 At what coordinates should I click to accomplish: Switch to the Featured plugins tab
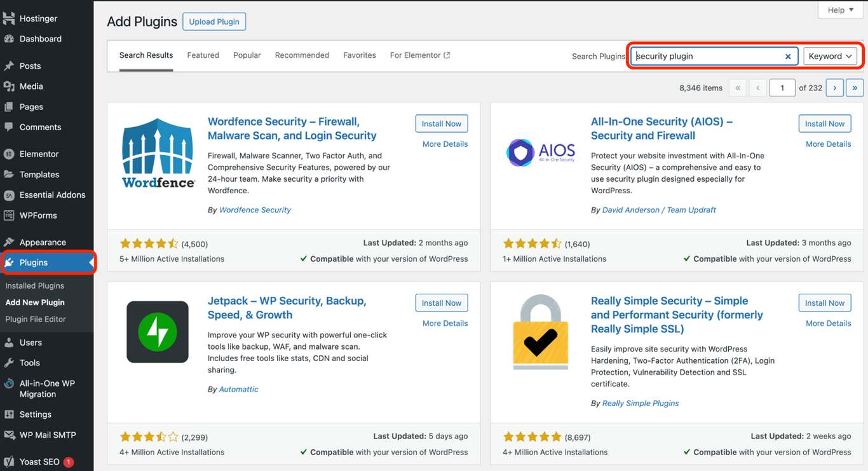[x=203, y=55]
